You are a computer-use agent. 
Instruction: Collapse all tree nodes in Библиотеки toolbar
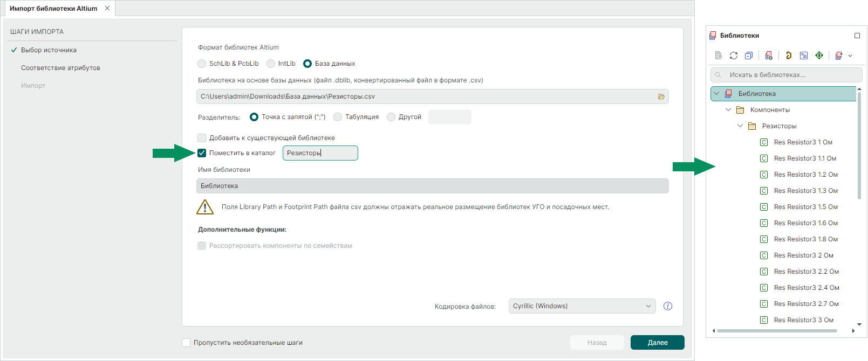(749, 55)
